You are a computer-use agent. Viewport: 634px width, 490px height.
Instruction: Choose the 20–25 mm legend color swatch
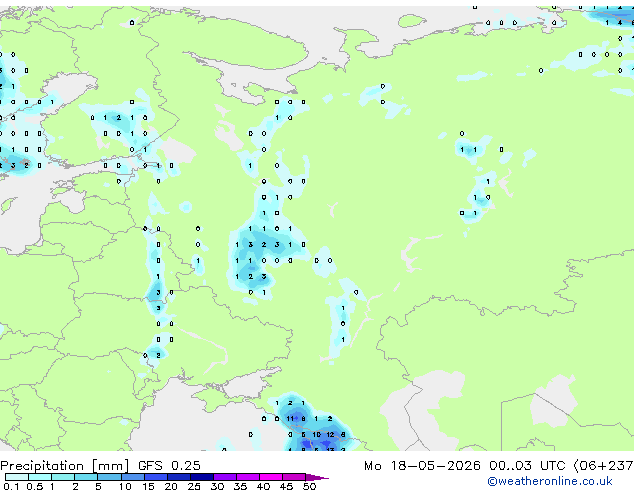[x=179, y=477]
